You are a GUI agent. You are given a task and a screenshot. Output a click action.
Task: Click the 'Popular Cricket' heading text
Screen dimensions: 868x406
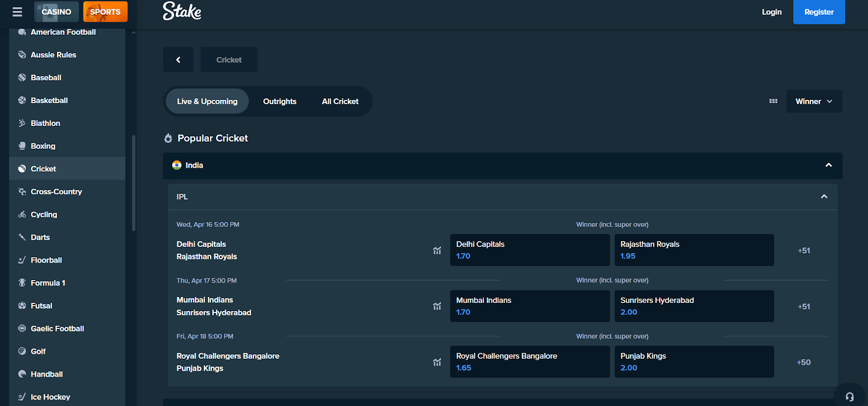[213, 138]
